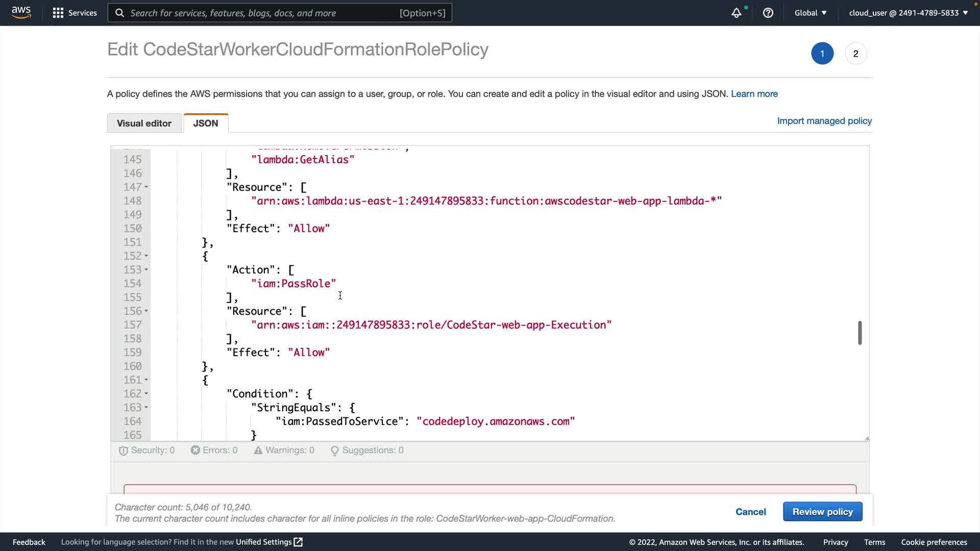980x551 pixels.
Task: Click the Cancel button
Action: pos(750,512)
